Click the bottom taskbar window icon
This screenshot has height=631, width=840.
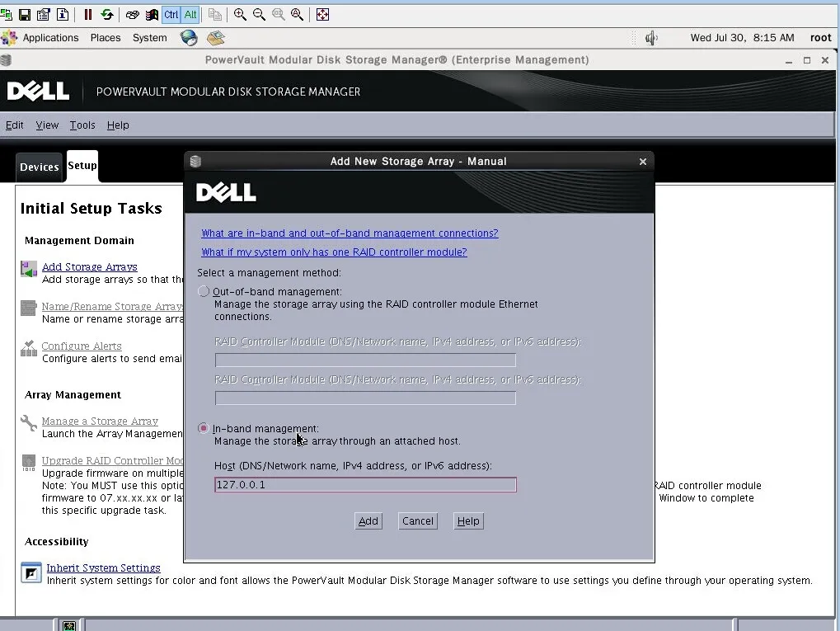[69, 626]
